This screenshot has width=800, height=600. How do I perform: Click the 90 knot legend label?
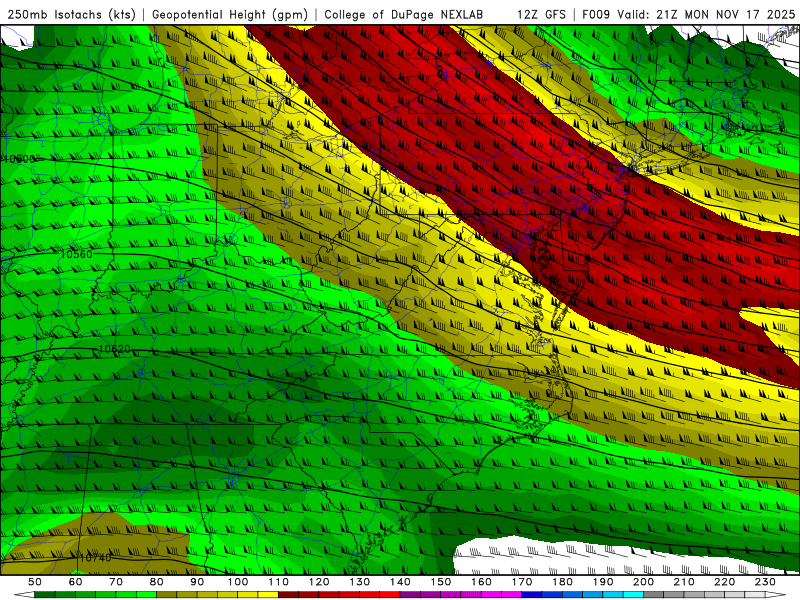197,582
